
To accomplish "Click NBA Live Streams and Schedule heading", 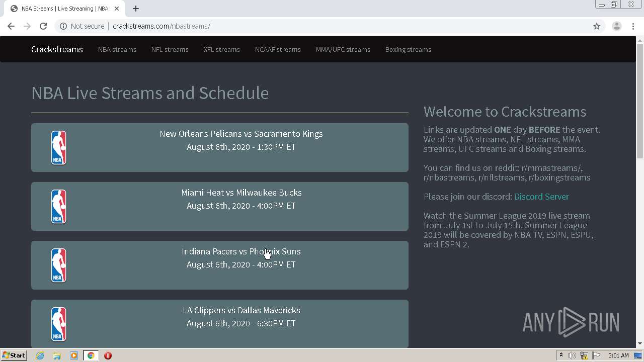I will click(x=150, y=93).
